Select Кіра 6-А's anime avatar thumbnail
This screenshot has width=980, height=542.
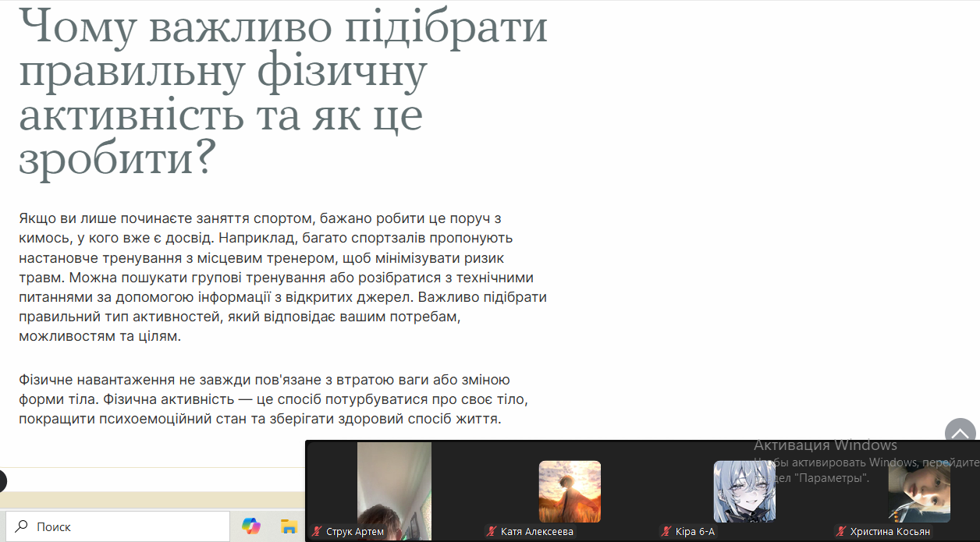pos(744,491)
